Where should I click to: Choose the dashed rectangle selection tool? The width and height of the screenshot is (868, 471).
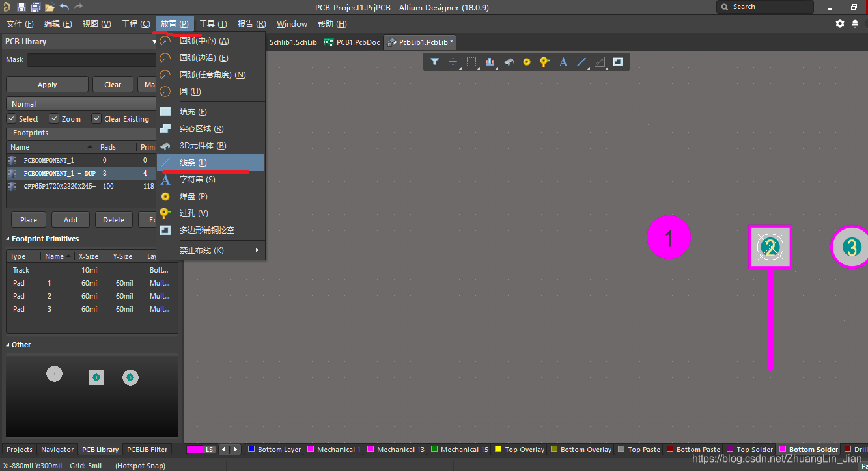click(x=471, y=62)
